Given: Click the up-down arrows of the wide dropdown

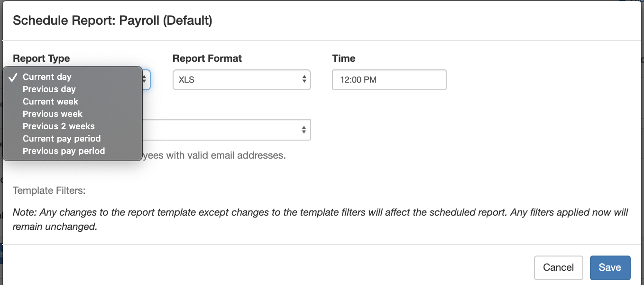Looking at the screenshot, I should pos(304,130).
